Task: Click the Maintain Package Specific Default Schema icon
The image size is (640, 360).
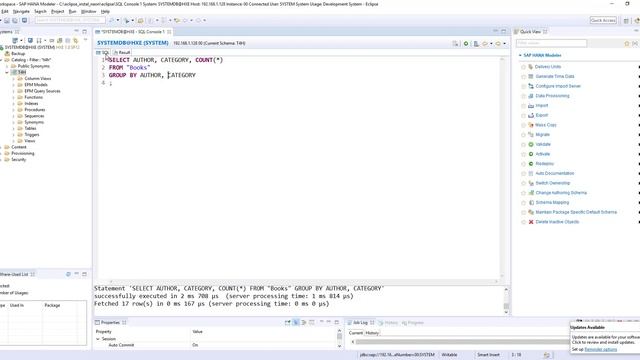Action: (531, 212)
